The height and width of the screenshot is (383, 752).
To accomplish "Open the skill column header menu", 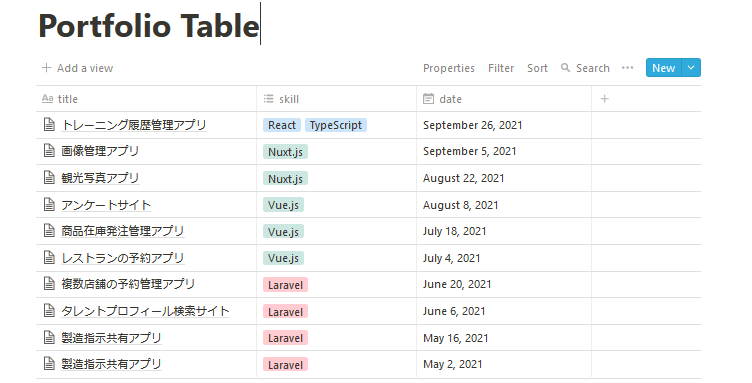I will tap(336, 99).
